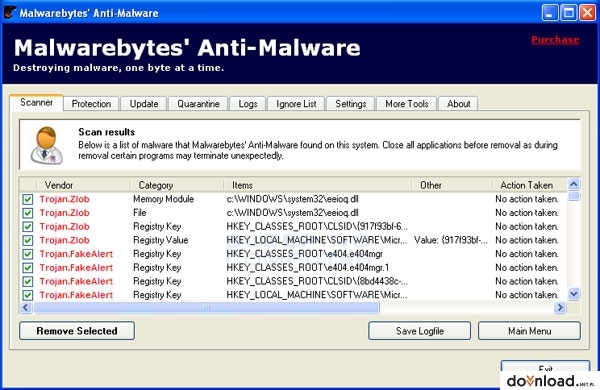
Task: Click the doctor icon beside Scan results
Action: tap(47, 146)
